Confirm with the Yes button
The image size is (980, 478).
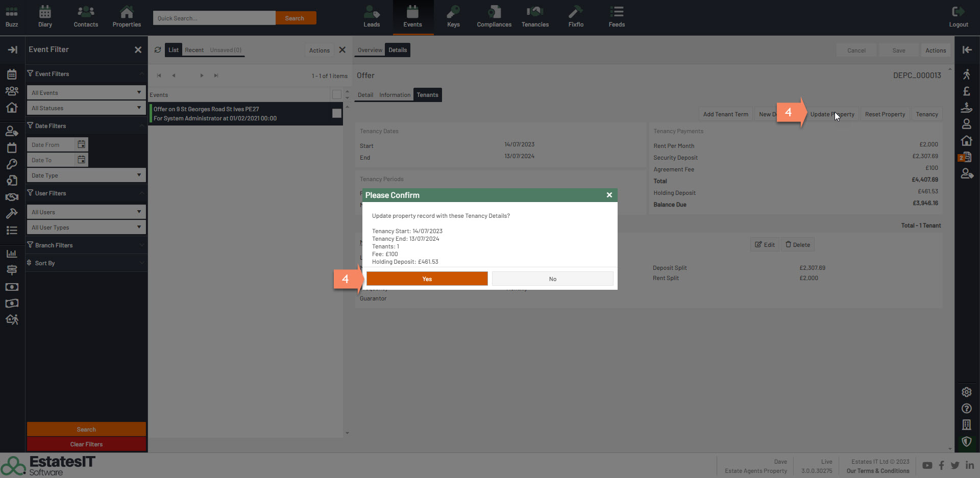tap(427, 279)
